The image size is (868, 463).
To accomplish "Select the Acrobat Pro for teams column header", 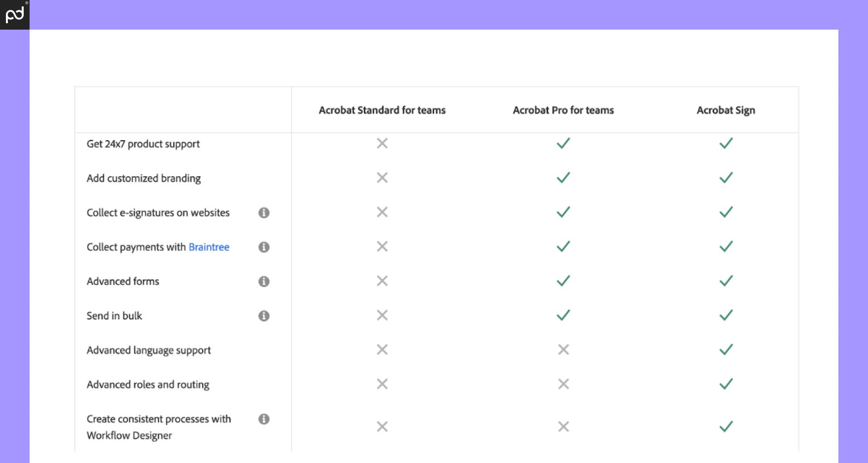I will [x=563, y=110].
